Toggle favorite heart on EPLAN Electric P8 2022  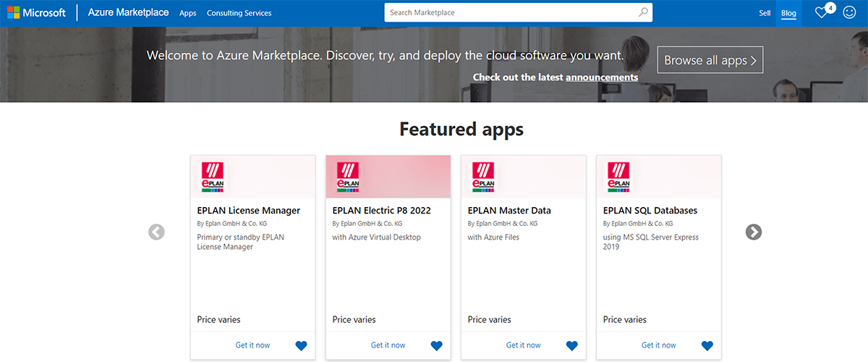tap(436, 345)
